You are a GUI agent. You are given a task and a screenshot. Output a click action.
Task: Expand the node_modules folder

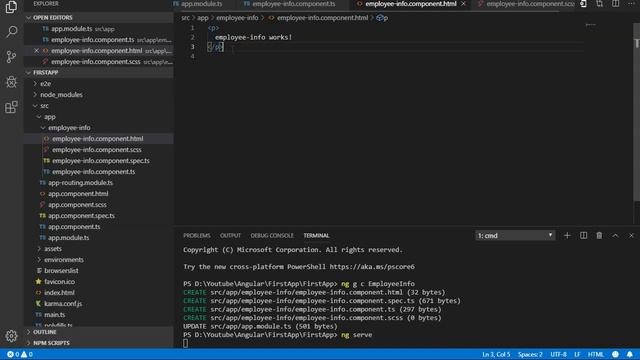tap(99, 94)
